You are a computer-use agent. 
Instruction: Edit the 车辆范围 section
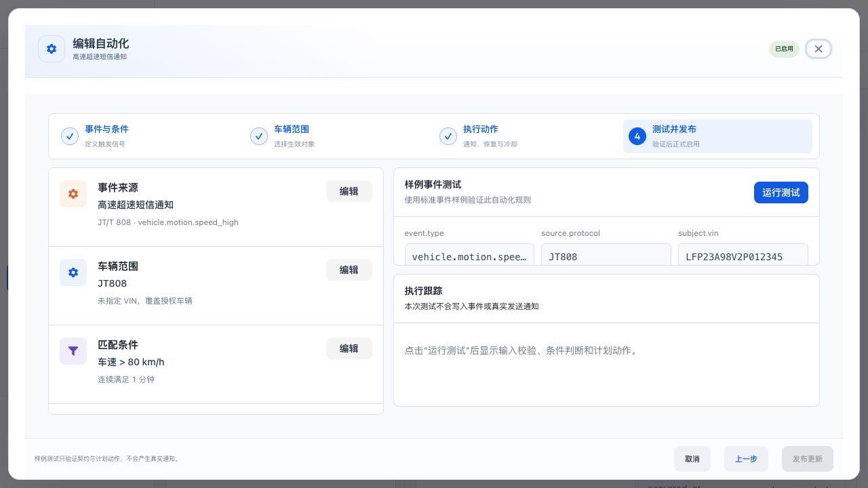pos(349,270)
